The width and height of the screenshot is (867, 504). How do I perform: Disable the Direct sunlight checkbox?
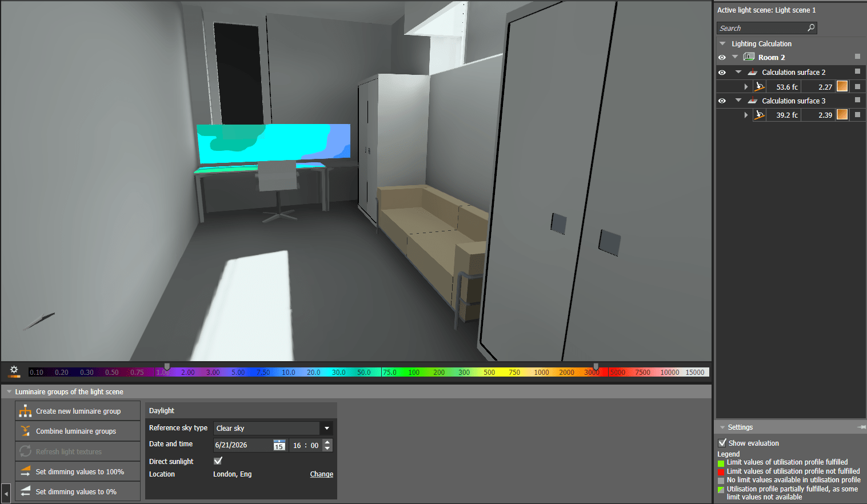pyautogui.click(x=218, y=461)
